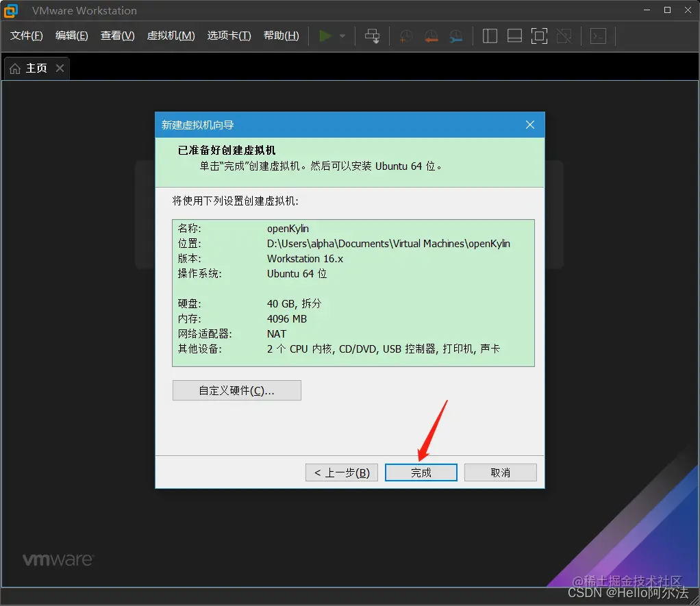Close the 主页 tab with its X
Viewport: 700px width, 606px height.
click(59, 68)
